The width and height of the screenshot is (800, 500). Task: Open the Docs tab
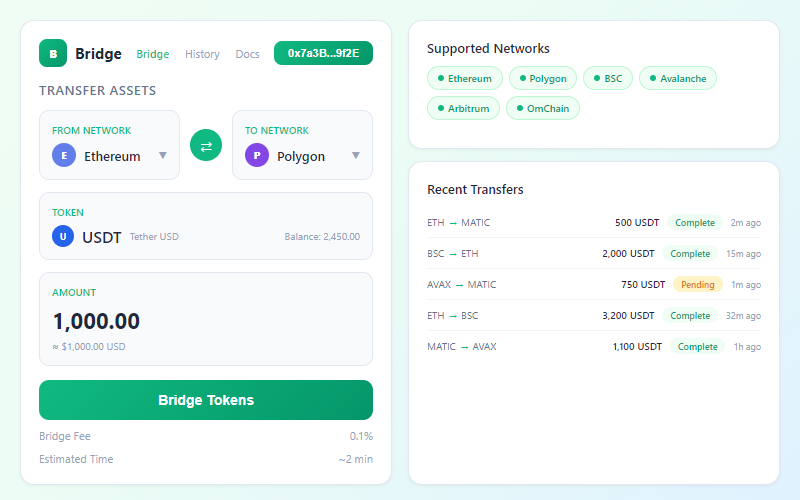[x=247, y=54]
